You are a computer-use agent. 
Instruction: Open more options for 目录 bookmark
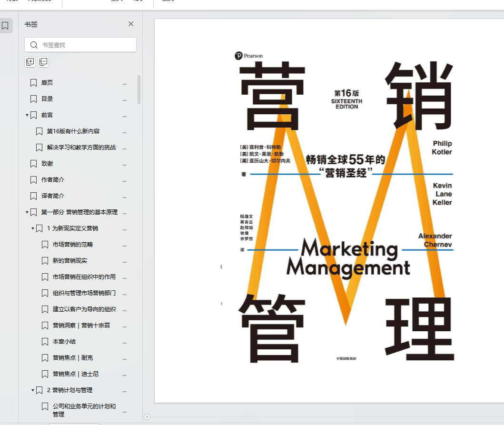pos(124,99)
